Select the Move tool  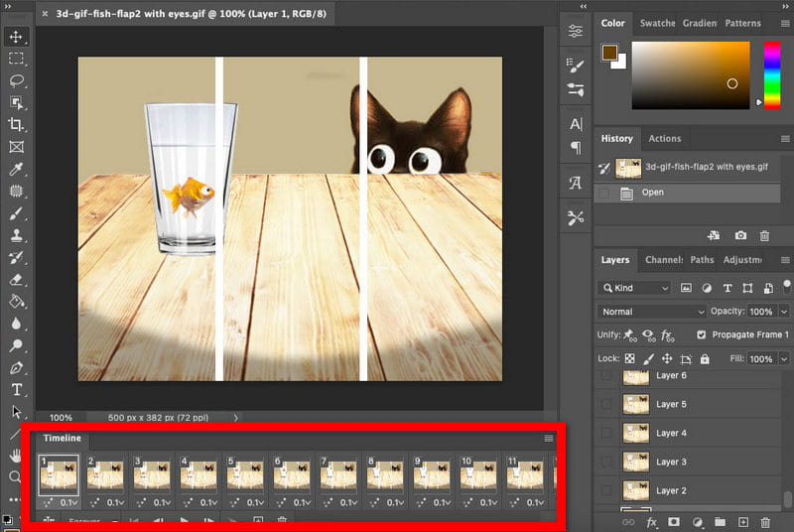16,37
